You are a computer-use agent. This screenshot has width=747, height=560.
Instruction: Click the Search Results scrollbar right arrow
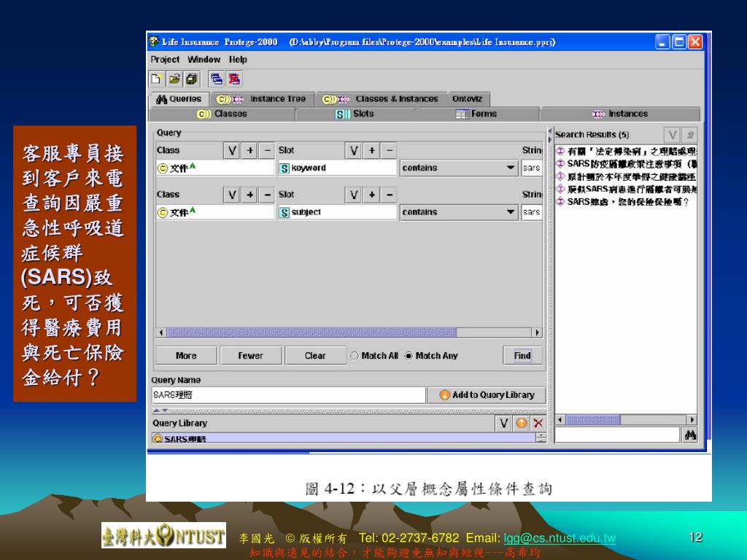(x=692, y=420)
